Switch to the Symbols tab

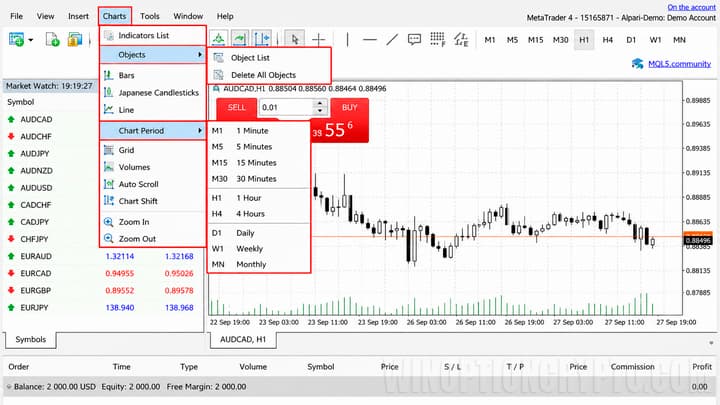pos(30,339)
